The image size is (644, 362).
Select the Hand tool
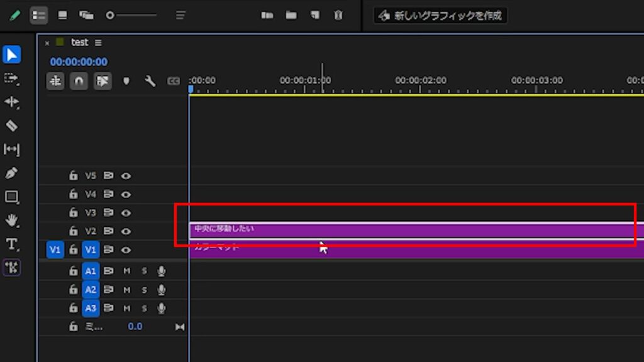(x=11, y=221)
